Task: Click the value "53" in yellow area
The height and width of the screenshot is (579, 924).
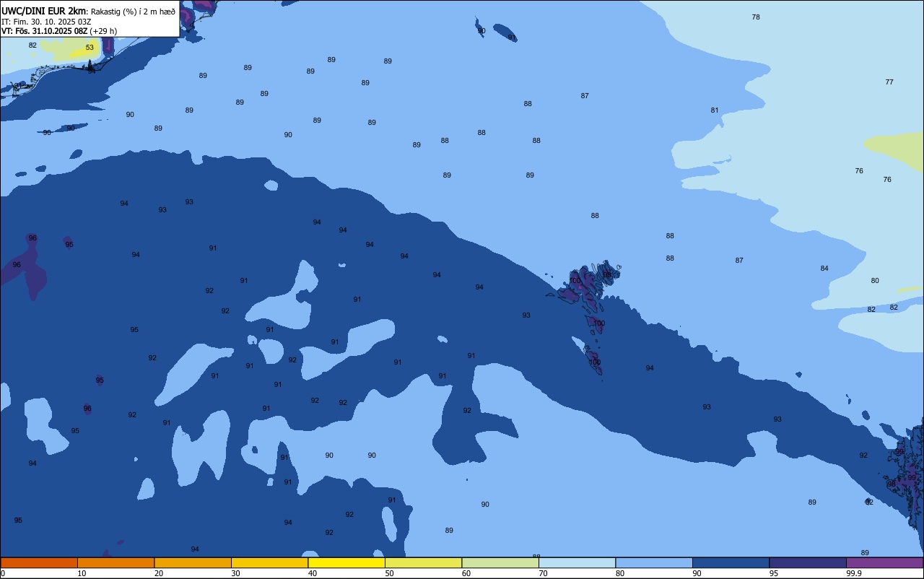Action: pos(90,48)
